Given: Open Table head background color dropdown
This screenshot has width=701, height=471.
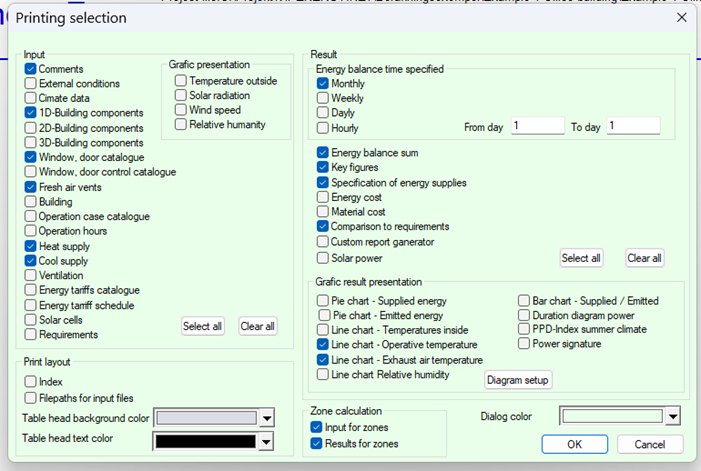Looking at the screenshot, I should click(266, 418).
